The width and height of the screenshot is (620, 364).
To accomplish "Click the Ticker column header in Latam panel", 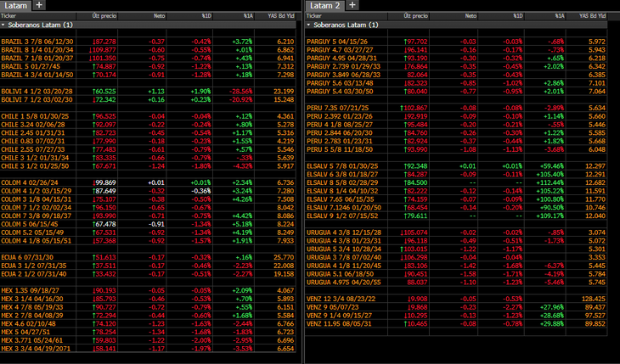I will [x=10, y=15].
